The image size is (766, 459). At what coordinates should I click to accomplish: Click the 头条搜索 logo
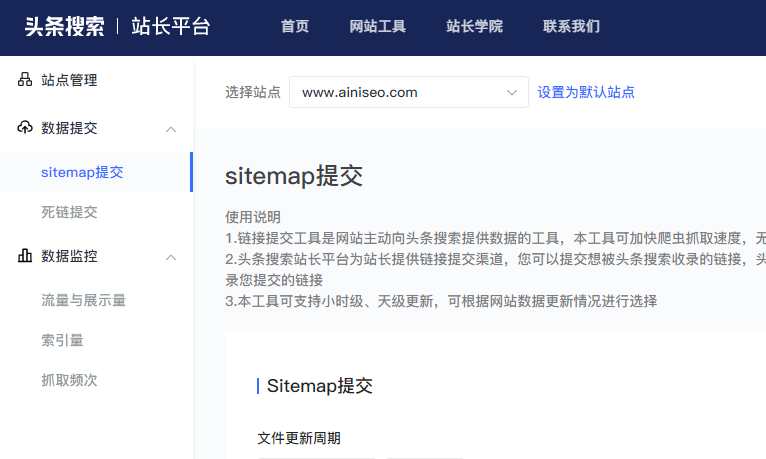click(x=64, y=26)
